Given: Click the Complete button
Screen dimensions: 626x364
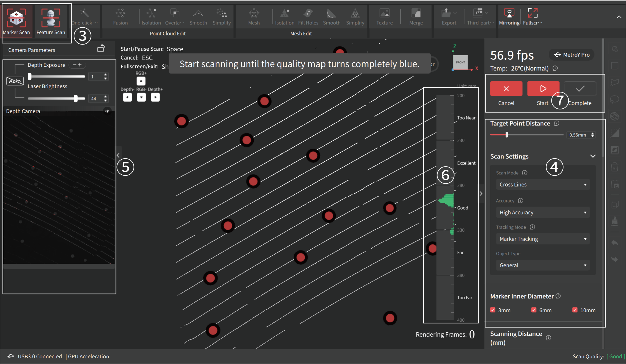Looking at the screenshot, I should 580,89.
